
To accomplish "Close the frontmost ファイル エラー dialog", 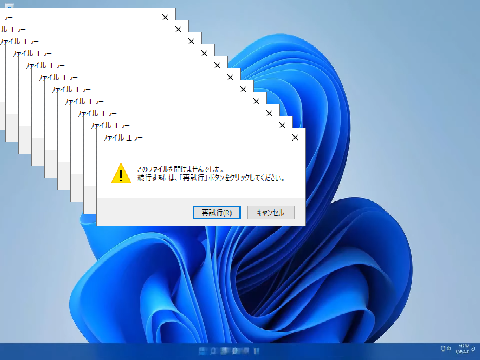I will click(x=295, y=137).
